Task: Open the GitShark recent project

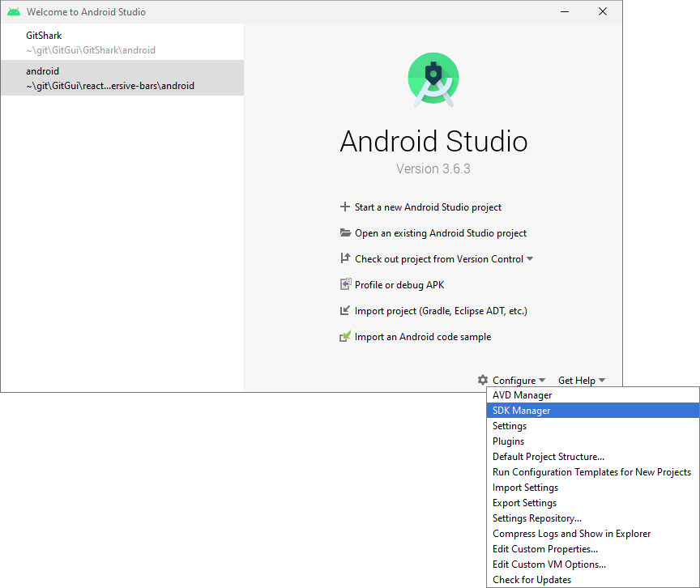Action: click(122, 42)
